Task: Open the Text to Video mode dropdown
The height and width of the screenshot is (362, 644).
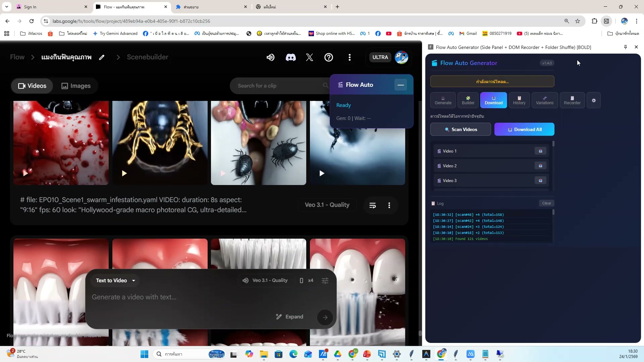Action: click(115, 280)
